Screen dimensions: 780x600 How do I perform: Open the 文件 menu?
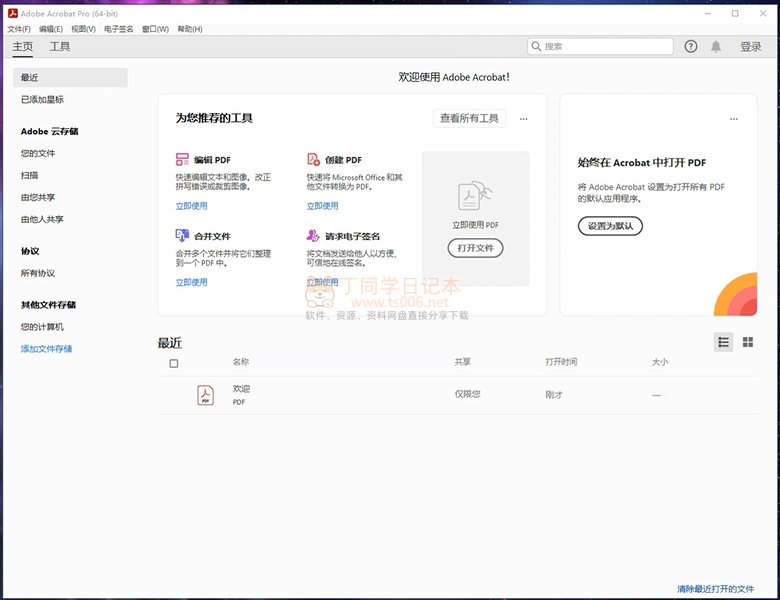(x=19, y=29)
